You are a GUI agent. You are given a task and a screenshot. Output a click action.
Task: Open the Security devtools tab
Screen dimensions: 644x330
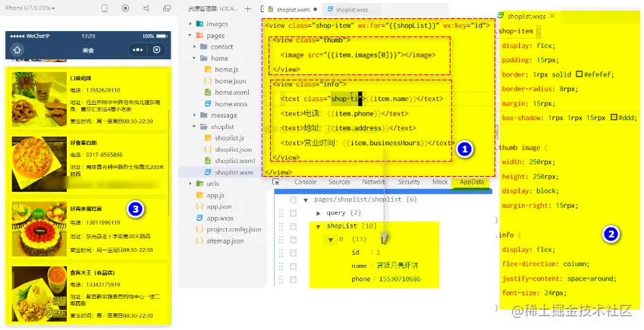409,181
